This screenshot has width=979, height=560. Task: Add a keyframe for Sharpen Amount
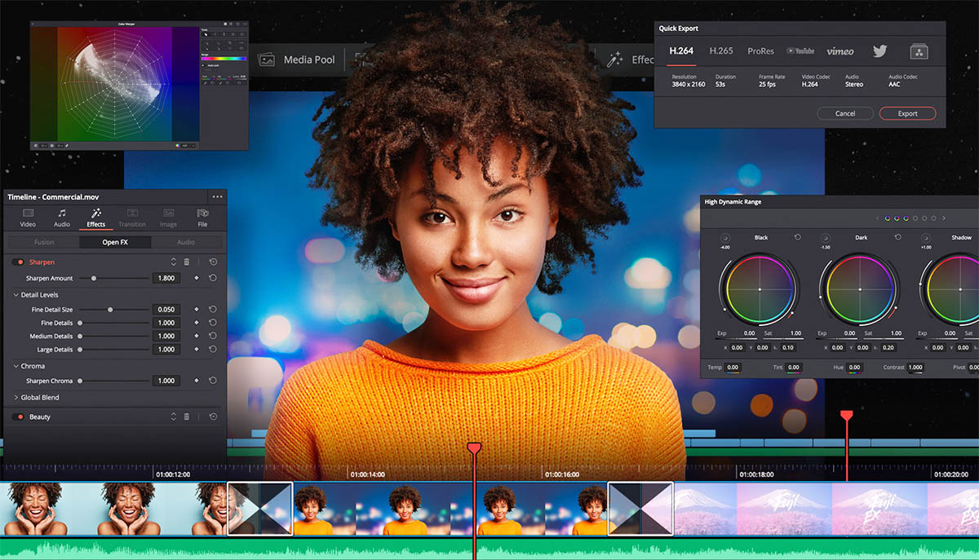click(197, 278)
